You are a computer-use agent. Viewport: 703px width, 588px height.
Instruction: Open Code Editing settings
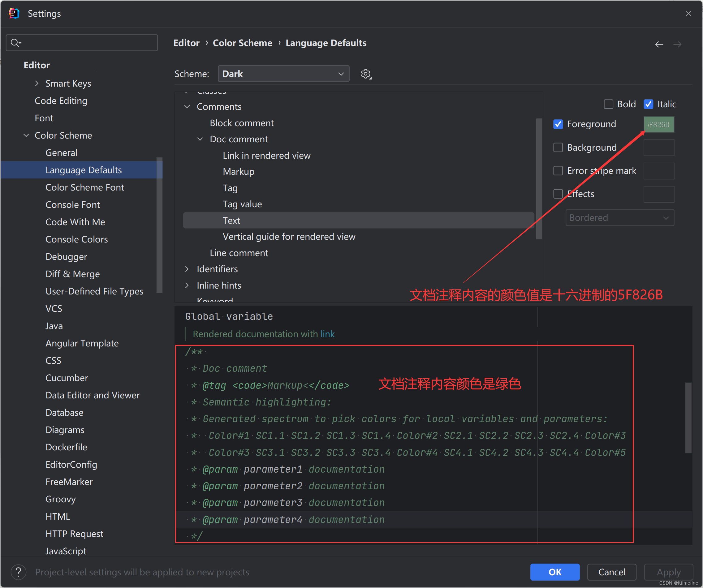[61, 101]
